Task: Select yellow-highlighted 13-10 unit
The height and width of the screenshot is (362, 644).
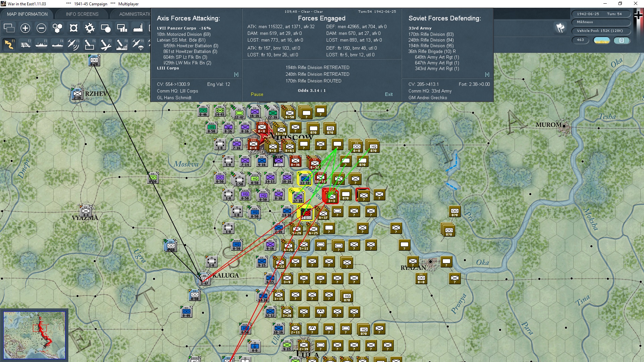Action: 305,179
